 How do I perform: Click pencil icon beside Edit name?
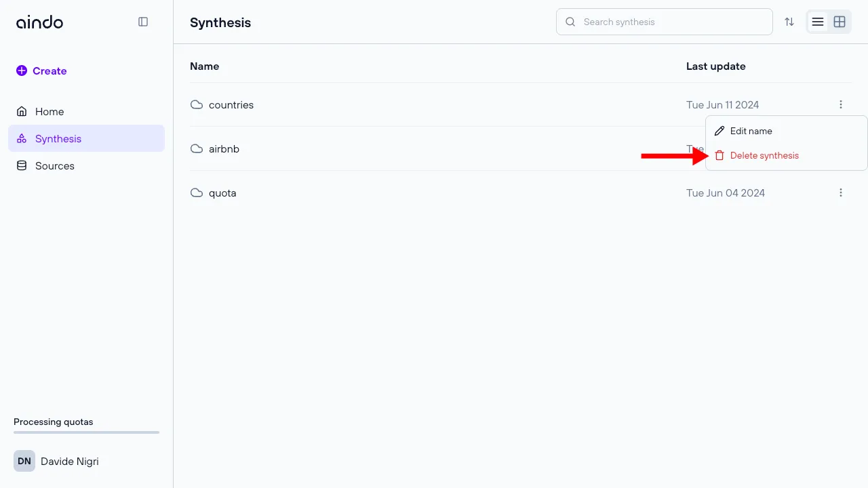719,131
